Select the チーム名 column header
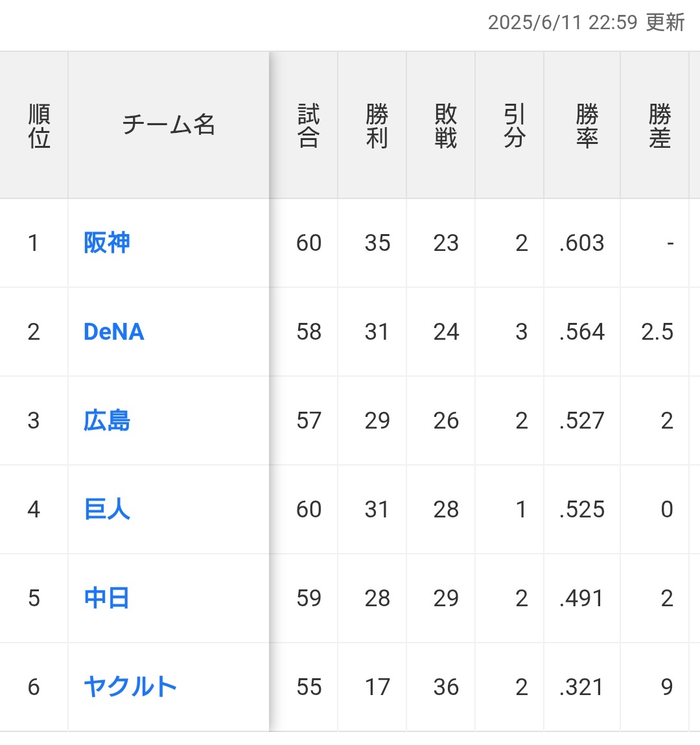700x745 pixels. 169,125
